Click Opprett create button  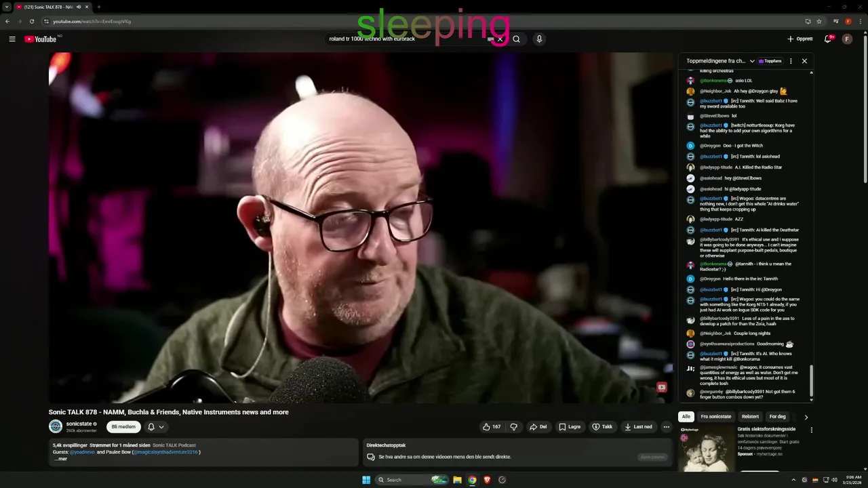point(800,39)
